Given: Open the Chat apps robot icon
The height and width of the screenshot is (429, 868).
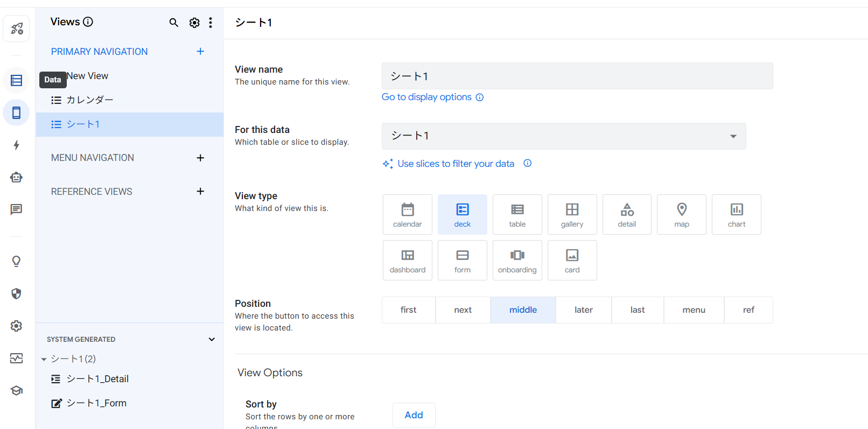Looking at the screenshot, I should [x=17, y=178].
